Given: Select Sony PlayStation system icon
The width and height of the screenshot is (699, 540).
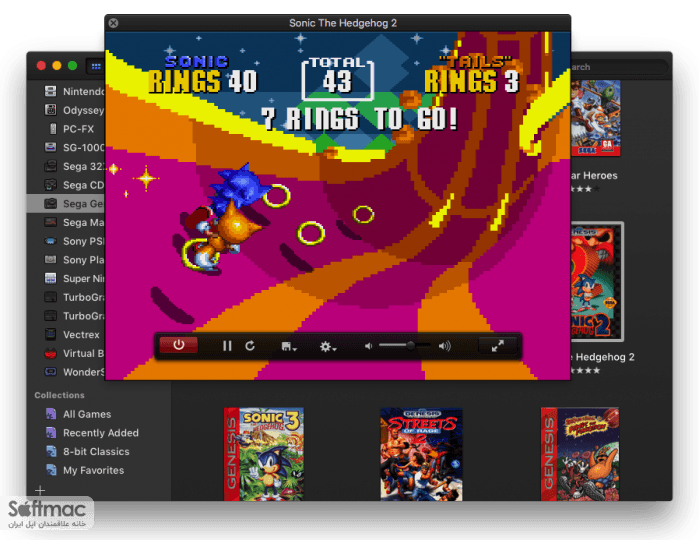Looking at the screenshot, I should 51,260.
